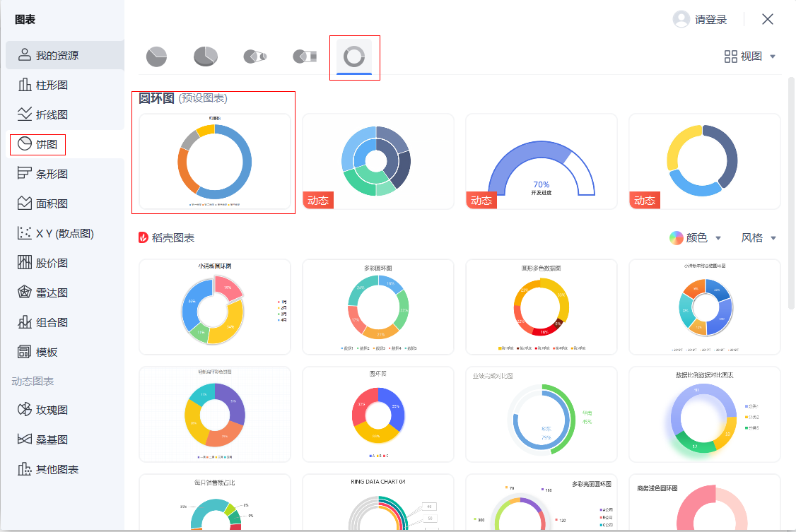
Task: Choose 股价图 chart category
Action: (x=65, y=263)
